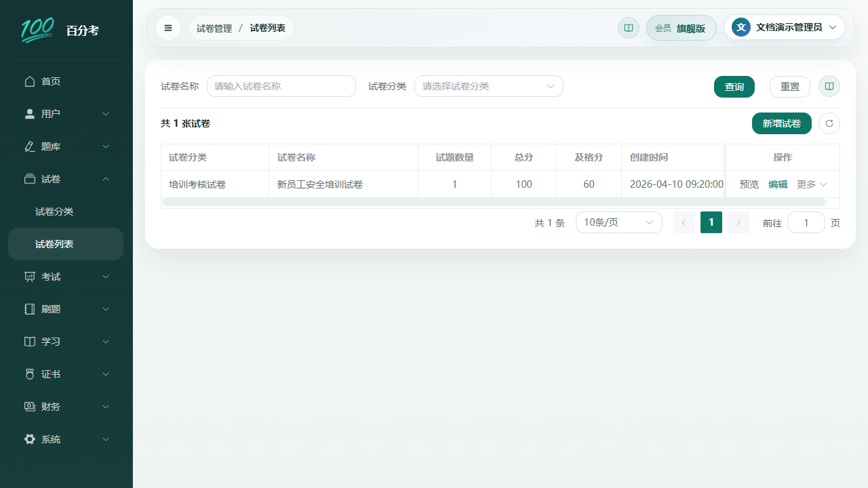868x488 pixels.
Task: Open the documentation book icon in header
Action: pos(629,28)
